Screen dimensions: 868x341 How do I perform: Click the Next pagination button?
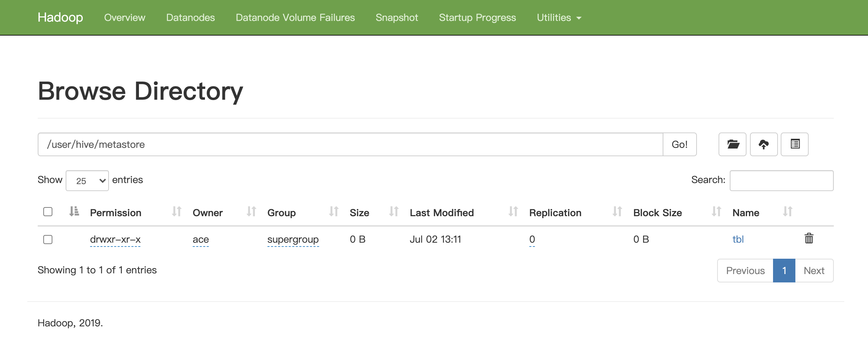[x=814, y=271]
